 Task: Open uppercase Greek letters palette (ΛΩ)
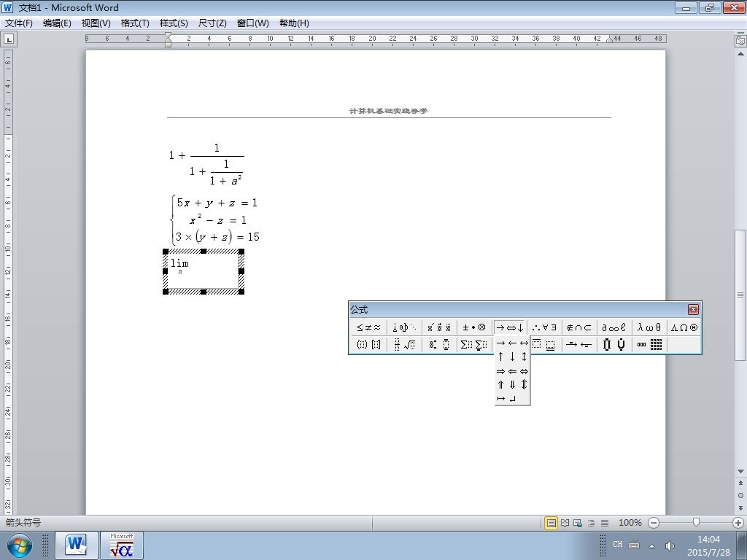click(684, 327)
